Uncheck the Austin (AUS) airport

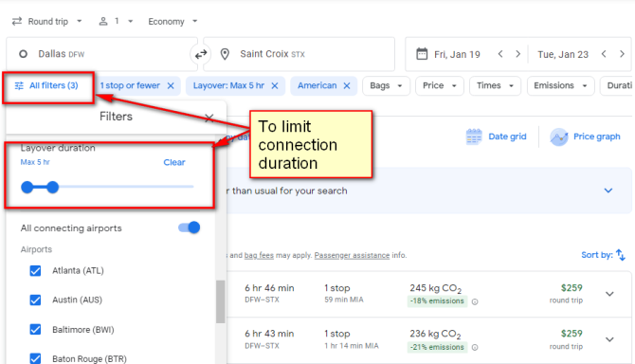pyautogui.click(x=35, y=300)
